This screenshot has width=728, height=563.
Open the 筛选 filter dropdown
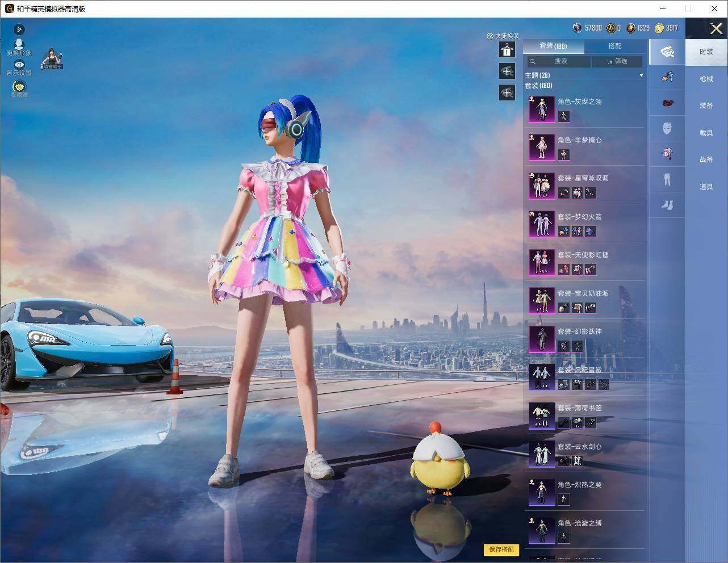(x=617, y=61)
